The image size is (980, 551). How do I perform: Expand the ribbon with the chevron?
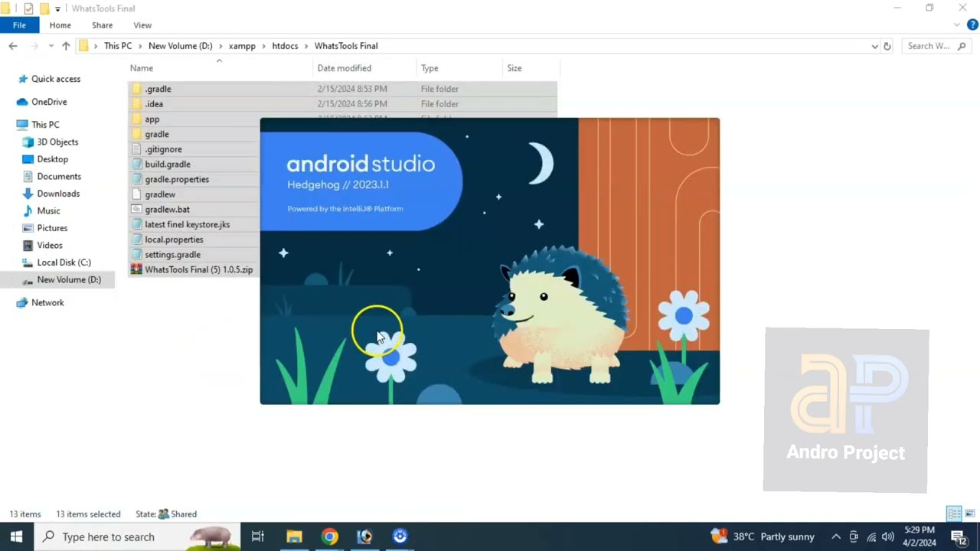[955, 24]
